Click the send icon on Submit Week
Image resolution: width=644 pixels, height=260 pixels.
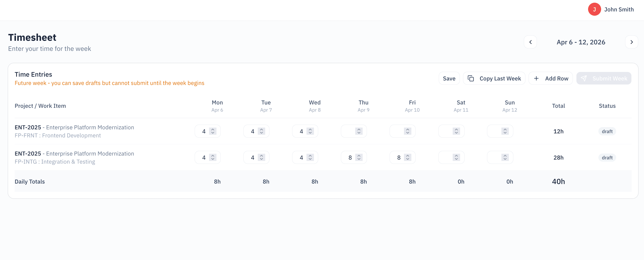pos(584,78)
